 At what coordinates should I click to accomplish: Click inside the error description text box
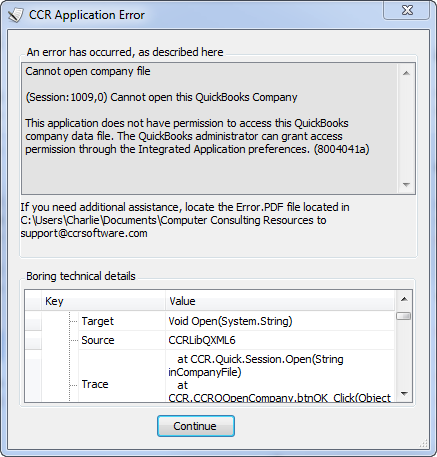click(x=210, y=128)
